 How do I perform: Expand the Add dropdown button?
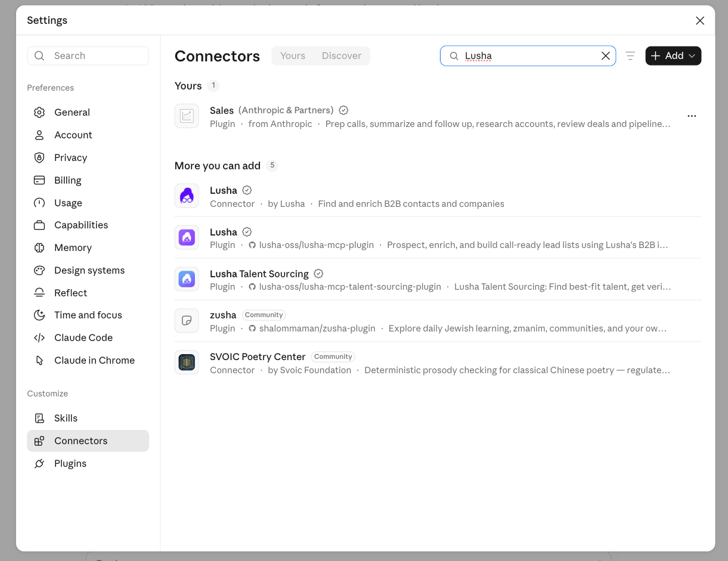(x=673, y=55)
